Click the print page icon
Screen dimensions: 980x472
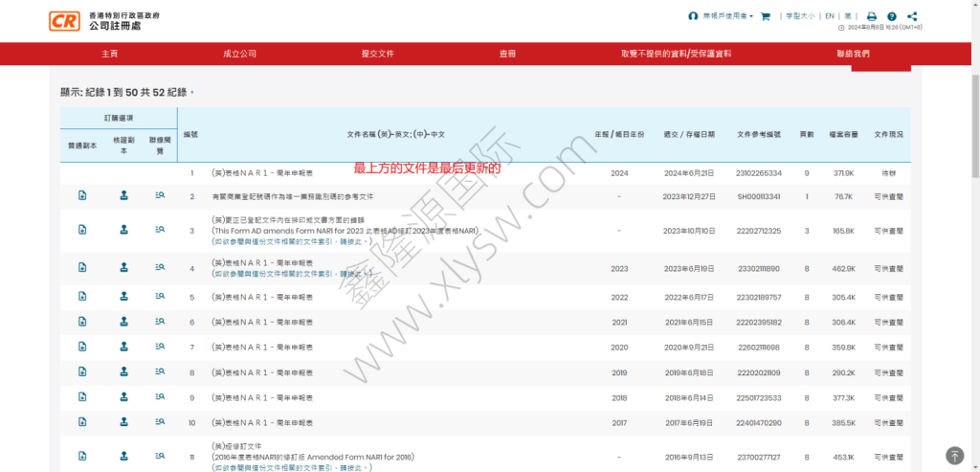871,16
